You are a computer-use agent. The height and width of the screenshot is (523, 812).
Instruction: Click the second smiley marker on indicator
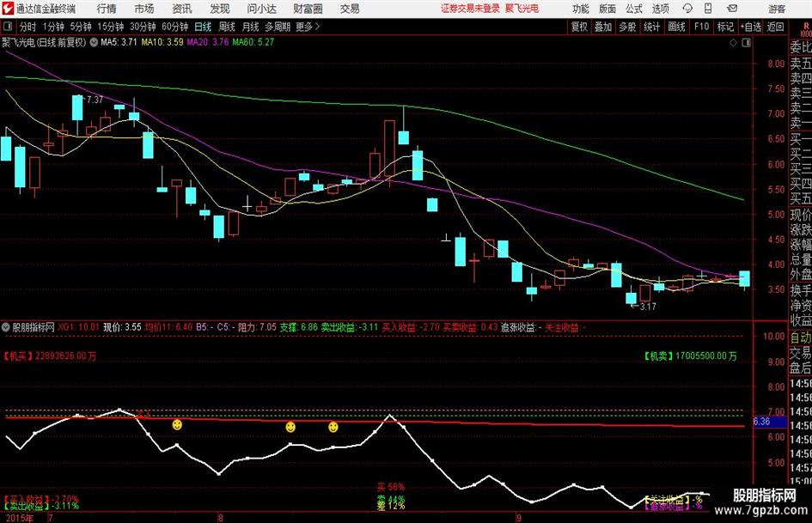(x=290, y=427)
